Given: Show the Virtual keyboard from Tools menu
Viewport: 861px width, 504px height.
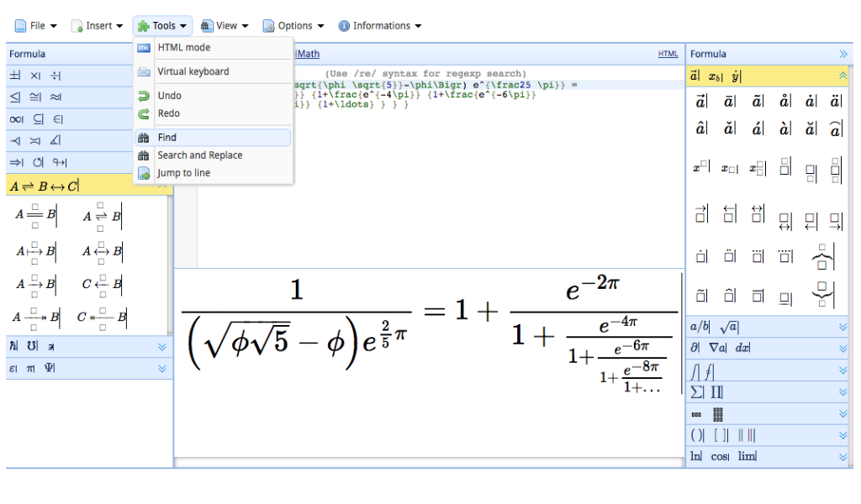Looking at the screenshot, I should (193, 72).
